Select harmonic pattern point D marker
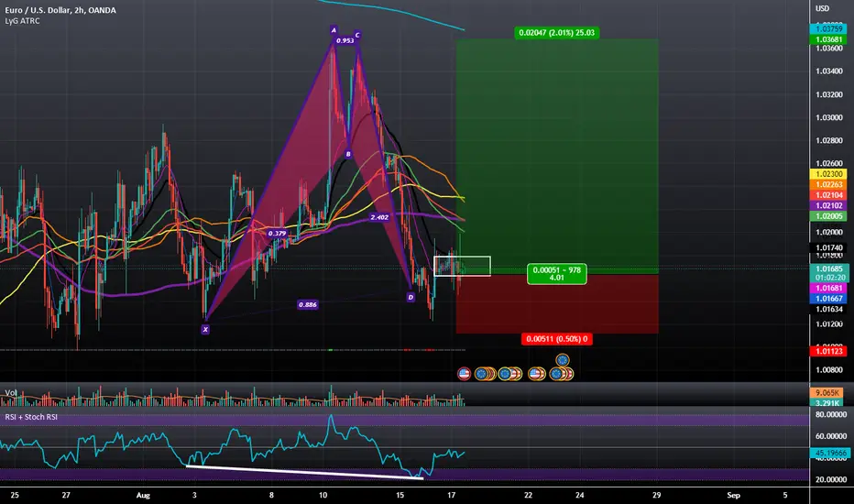Screen dimensions: 854x504 tap(411, 298)
